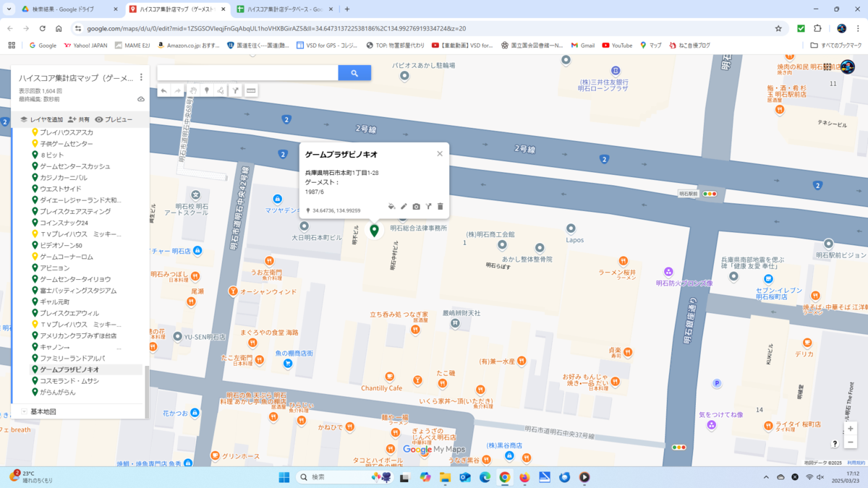
Task: Open File Explorer from the taskbar
Action: (x=446, y=477)
